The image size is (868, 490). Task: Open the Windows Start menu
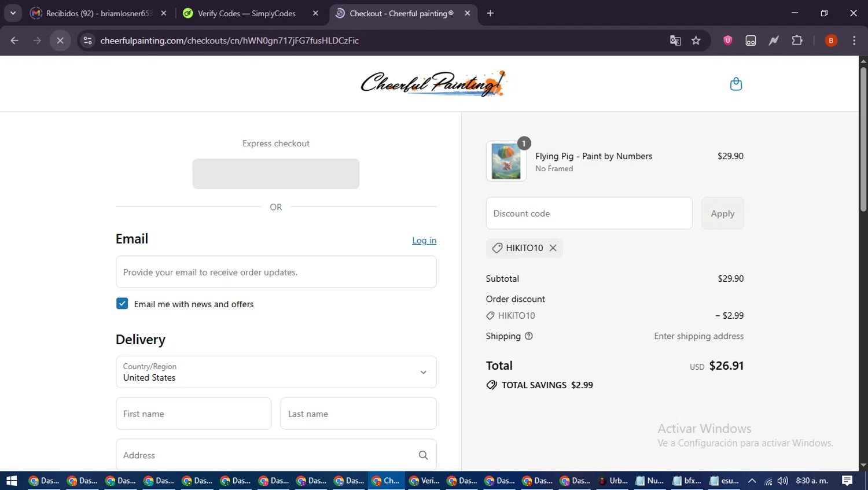tap(12, 481)
